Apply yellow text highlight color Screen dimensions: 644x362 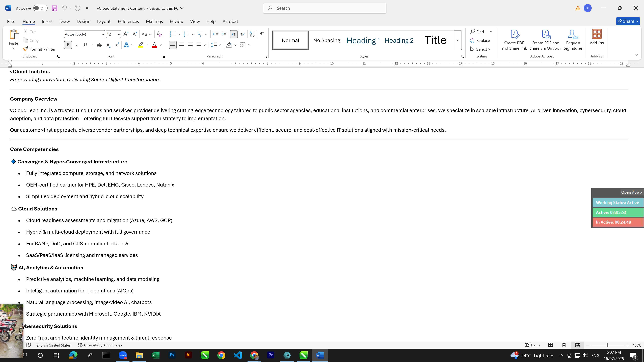(141, 45)
